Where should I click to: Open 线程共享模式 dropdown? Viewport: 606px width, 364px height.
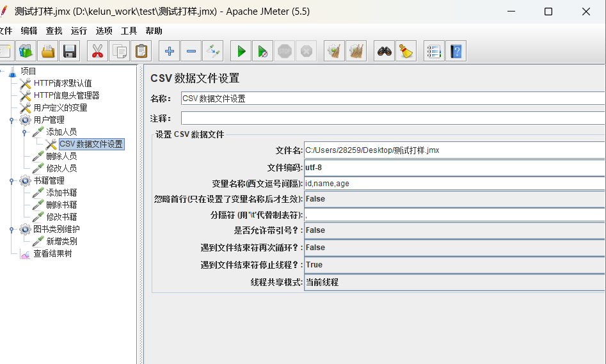[x=455, y=283]
